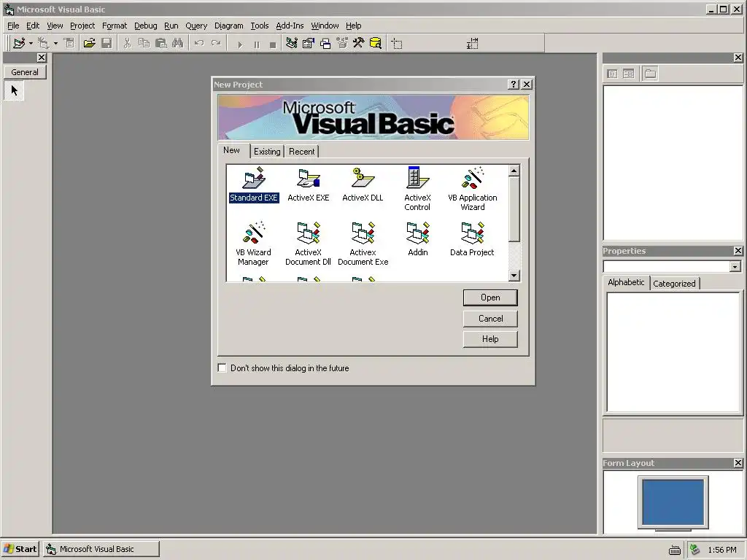Open the Properties object dropdown
The height and width of the screenshot is (560, 747).
click(735, 267)
